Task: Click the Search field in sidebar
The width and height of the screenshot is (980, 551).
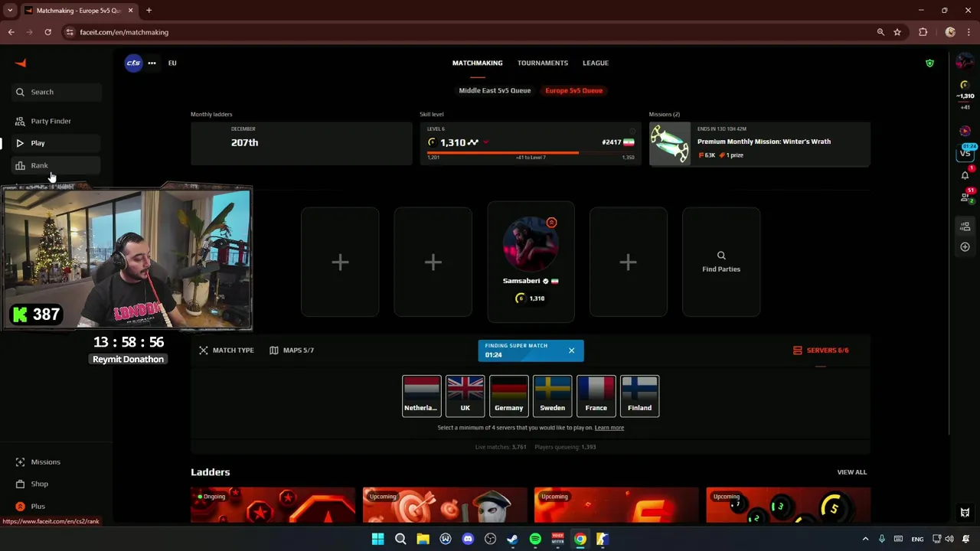Action: click(57, 92)
